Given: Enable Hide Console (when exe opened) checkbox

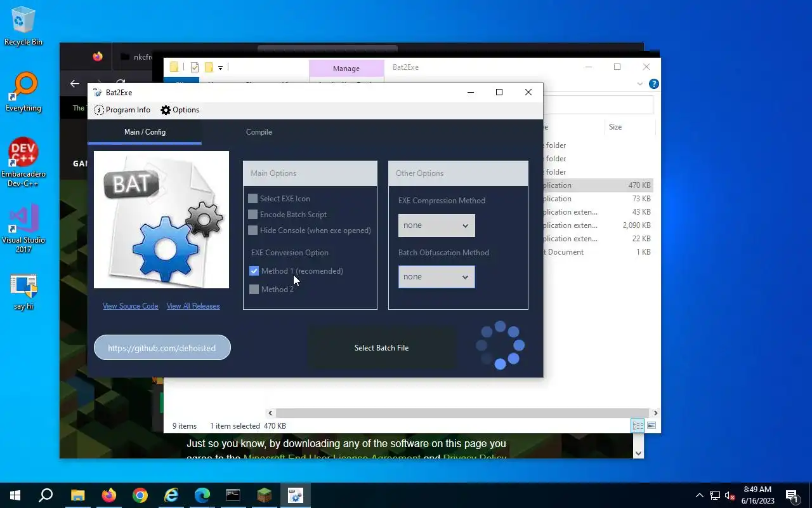Looking at the screenshot, I should 253,231.
